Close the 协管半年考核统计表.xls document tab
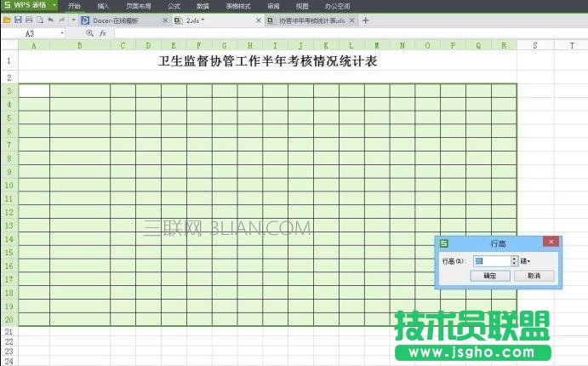Image resolution: width=588 pixels, height=366 pixels. coord(351,20)
